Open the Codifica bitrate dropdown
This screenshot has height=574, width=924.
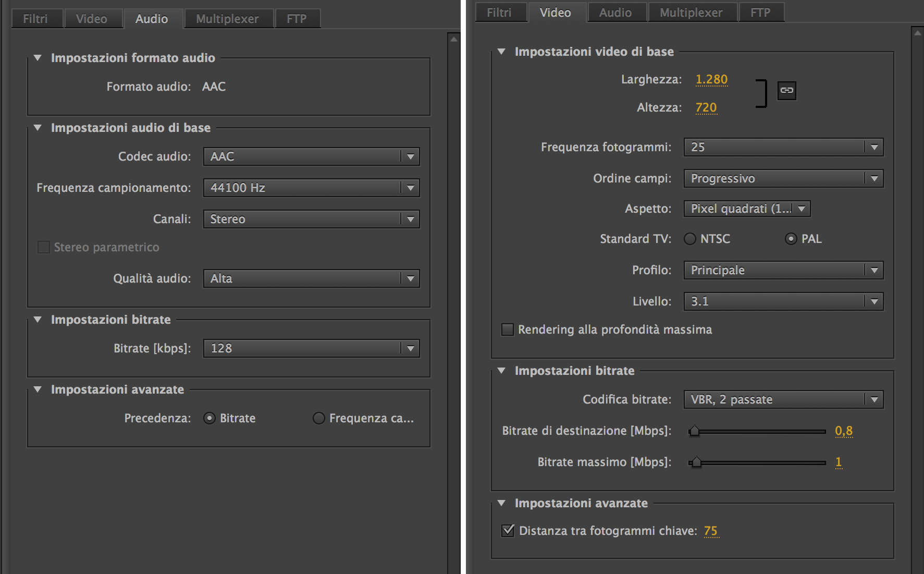[x=783, y=399]
